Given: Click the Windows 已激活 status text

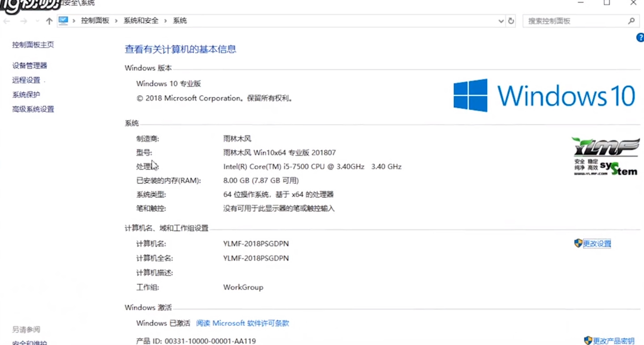Looking at the screenshot, I should [163, 323].
